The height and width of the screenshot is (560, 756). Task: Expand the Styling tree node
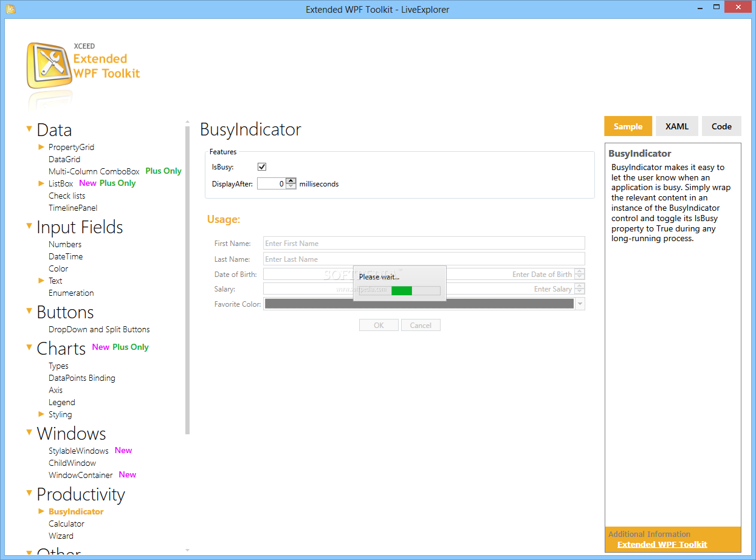point(41,414)
